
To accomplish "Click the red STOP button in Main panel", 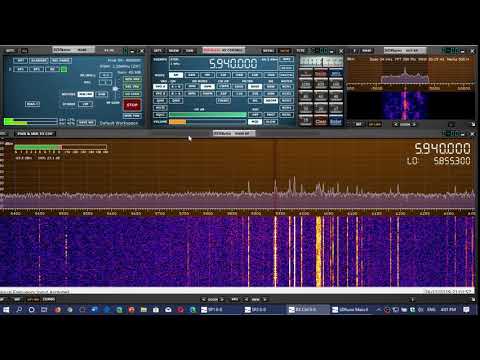I will coord(132,105).
